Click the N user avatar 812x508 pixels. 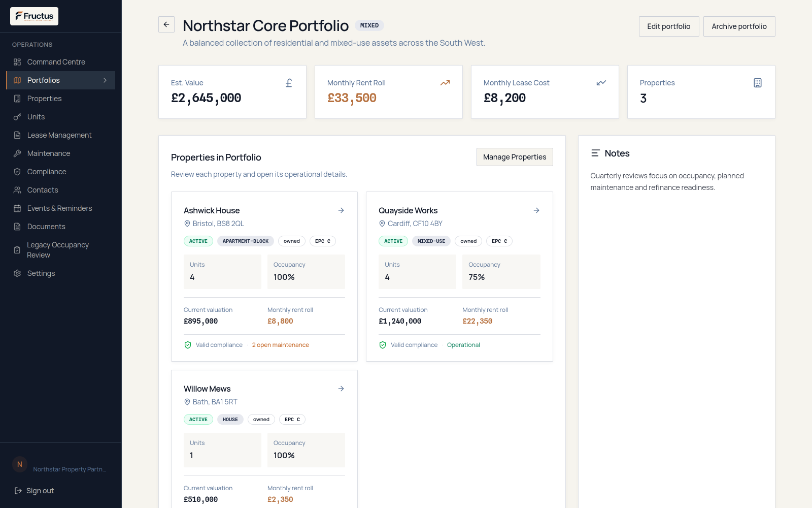tap(20, 464)
